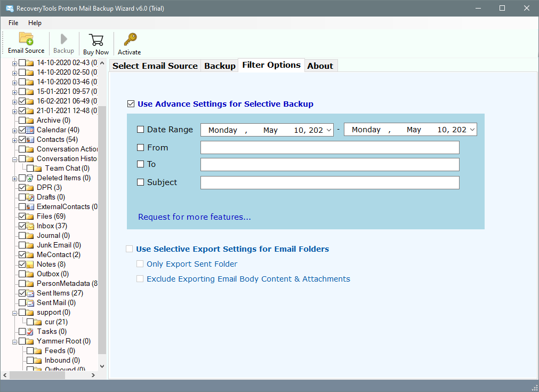Click the Notes yellow icon
The height and width of the screenshot is (392, 539).
(x=30, y=265)
